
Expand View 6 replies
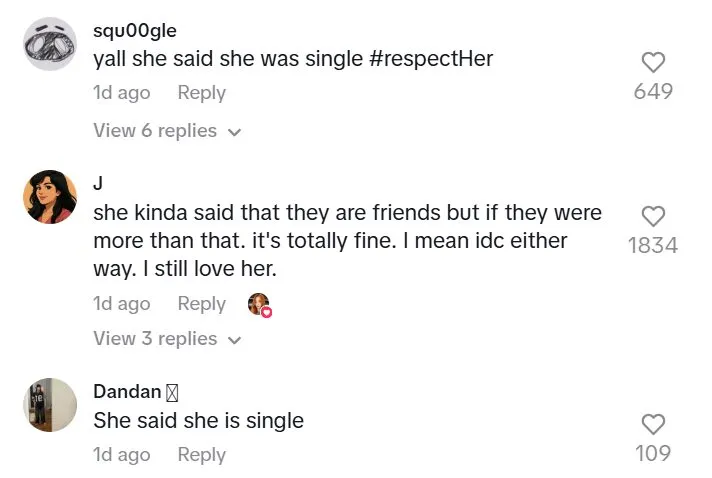click(167, 131)
